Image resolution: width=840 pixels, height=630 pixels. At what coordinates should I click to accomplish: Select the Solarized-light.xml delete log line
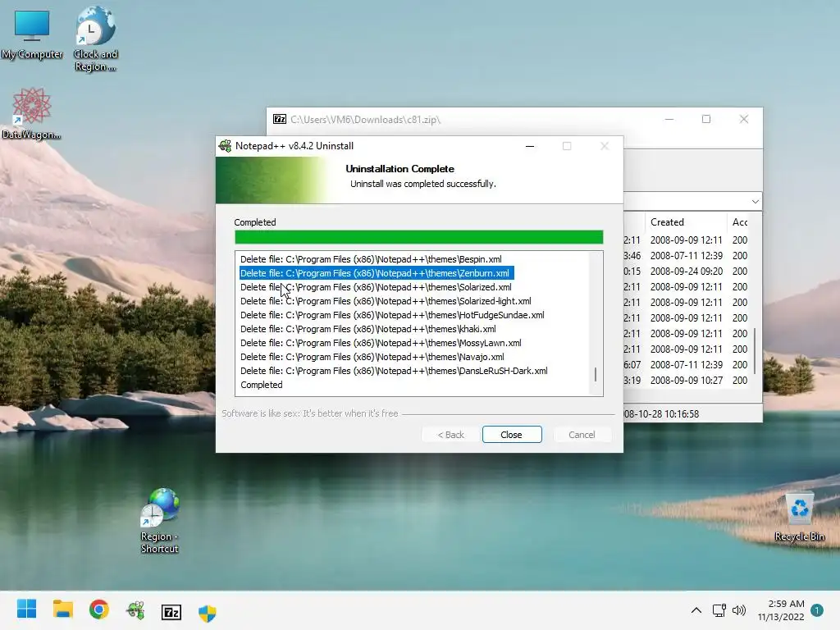point(386,301)
